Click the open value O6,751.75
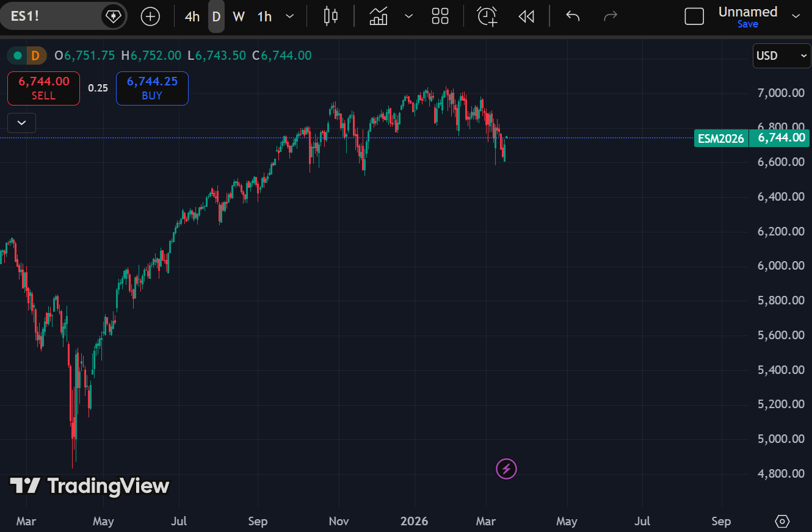812x532 pixels. pyautogui.click(x=85, y=56)
